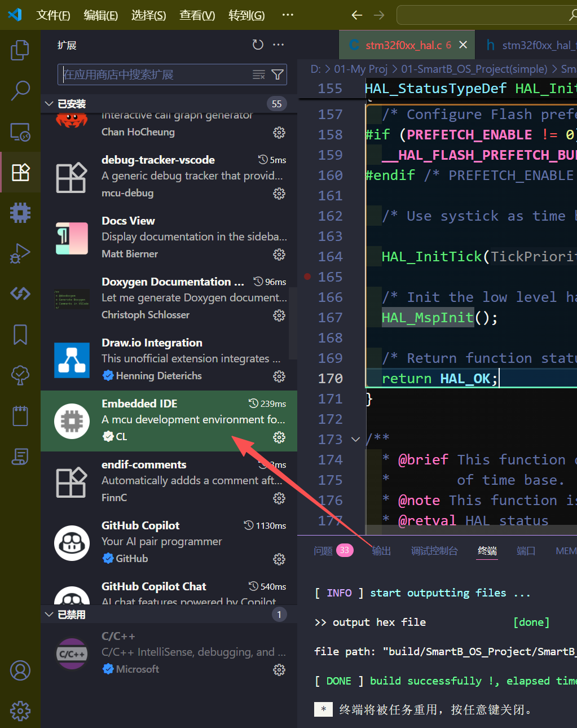Select the GitHub Copilot extension entry

169,543
